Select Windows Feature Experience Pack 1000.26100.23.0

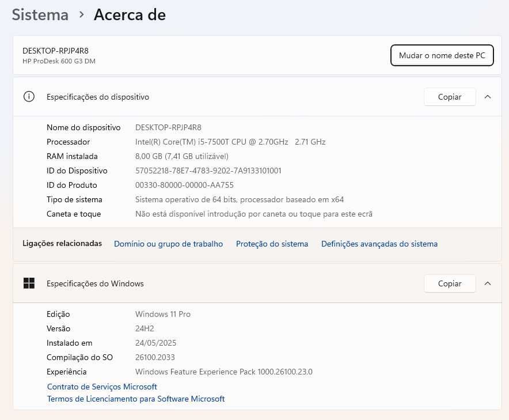pyautogui.click(x=223, y=372)
